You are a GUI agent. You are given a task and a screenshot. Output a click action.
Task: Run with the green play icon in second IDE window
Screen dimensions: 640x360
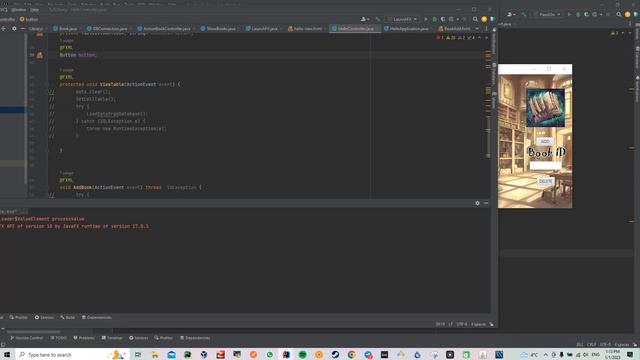point(569,14)
